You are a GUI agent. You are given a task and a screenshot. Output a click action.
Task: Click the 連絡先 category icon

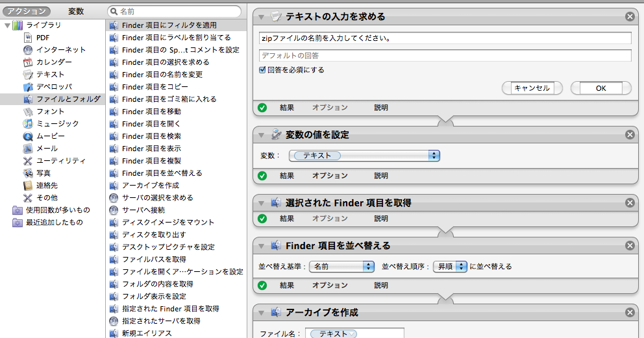[x=28, y=186]
